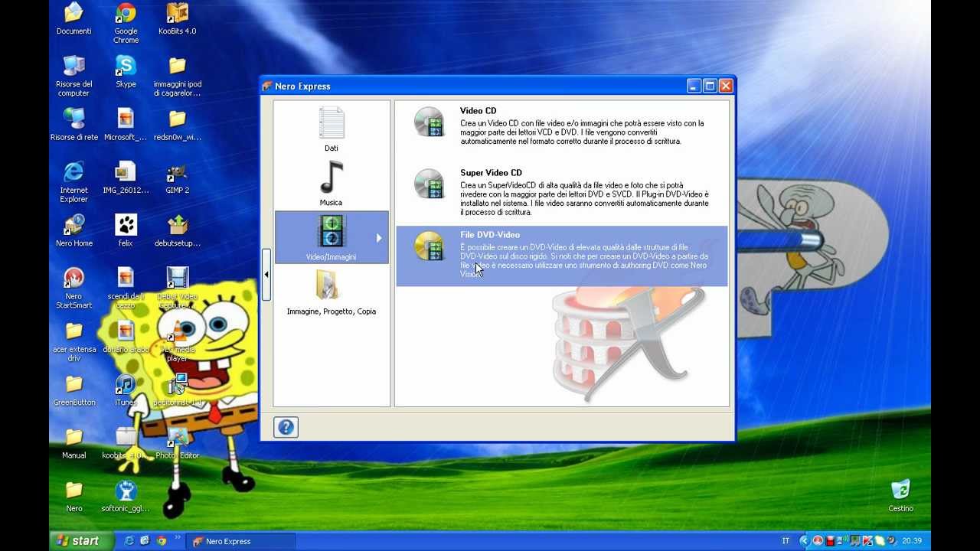Open the Cestino recycle bin
This screenshot has height=551, width=980.
point(901,495)
